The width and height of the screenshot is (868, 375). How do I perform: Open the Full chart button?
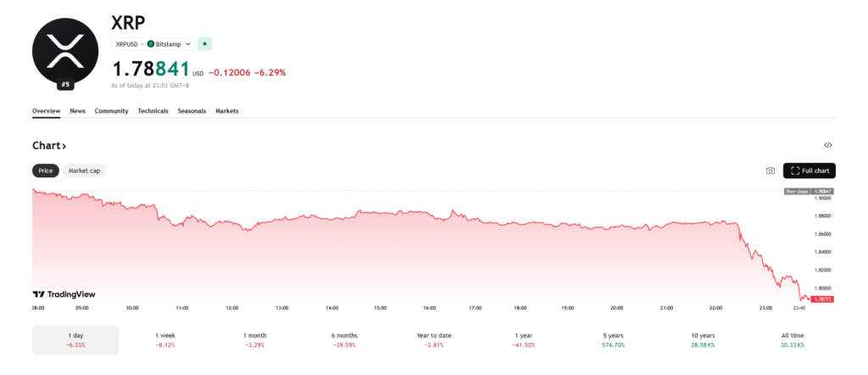click(x=810, y=171)
